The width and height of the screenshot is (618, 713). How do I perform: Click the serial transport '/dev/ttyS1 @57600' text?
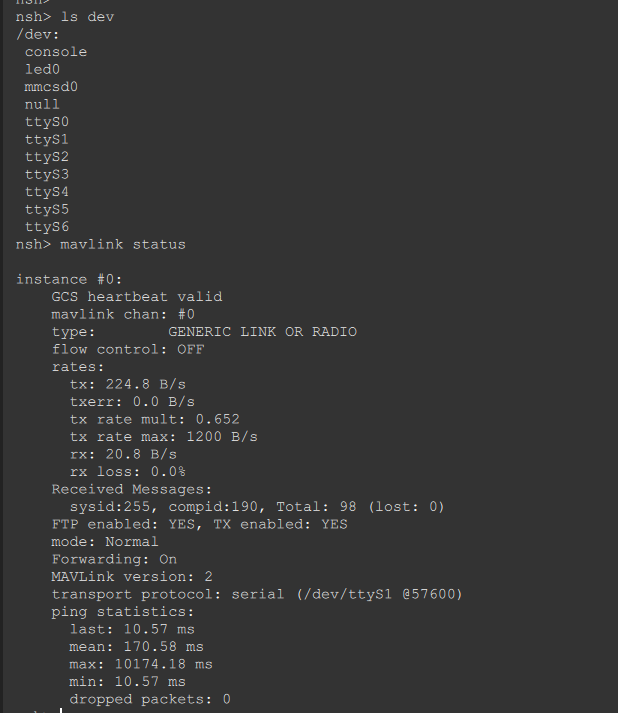pos(374,594)
